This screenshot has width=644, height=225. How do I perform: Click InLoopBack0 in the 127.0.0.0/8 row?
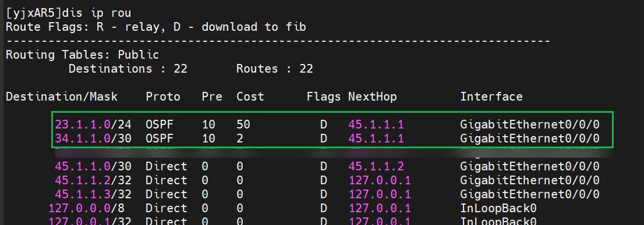coord(498,208)
